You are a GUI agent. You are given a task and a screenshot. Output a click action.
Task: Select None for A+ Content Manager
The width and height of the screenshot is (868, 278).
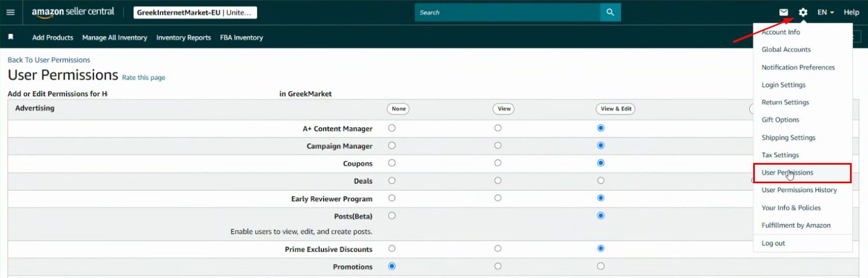[x=392, y=128]
